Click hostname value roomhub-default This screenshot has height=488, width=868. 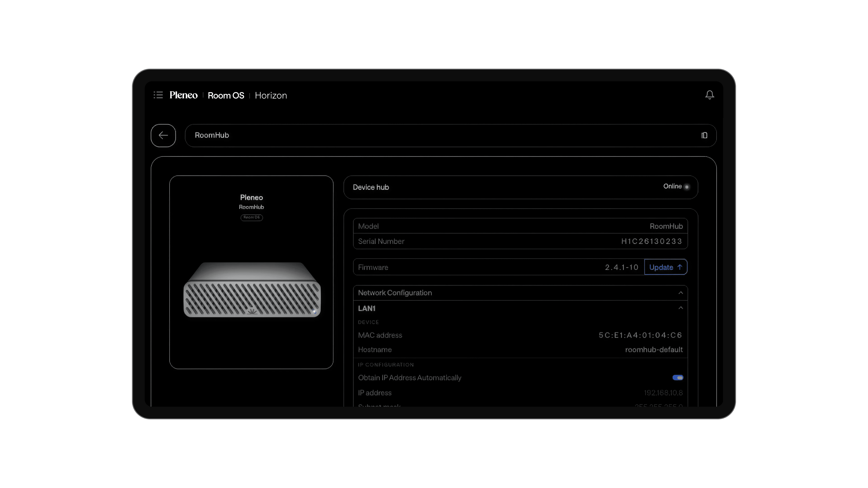pyautogui.click(x=654, y=350)
